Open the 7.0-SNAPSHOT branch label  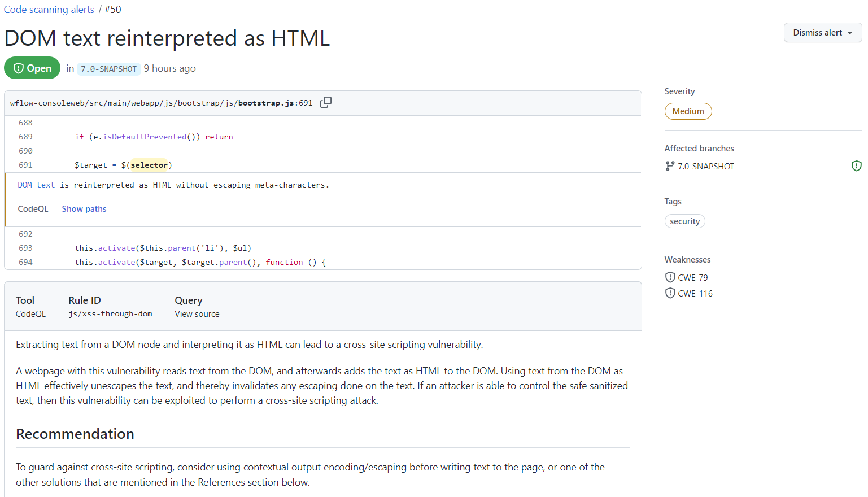108,68
